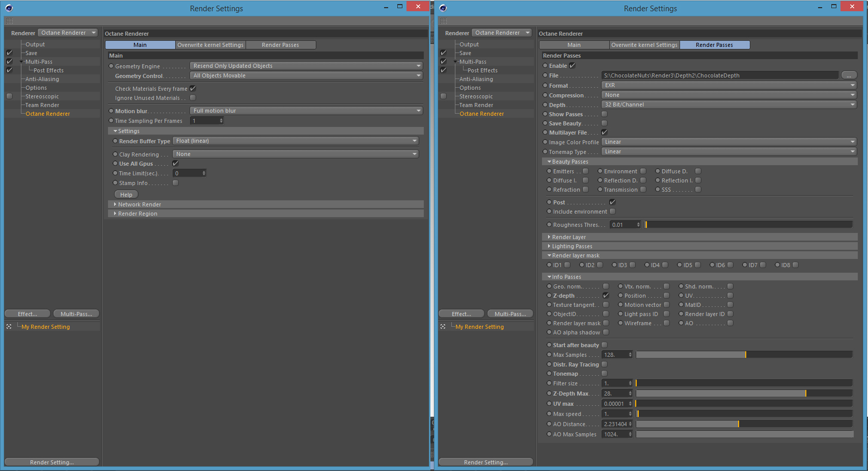Click the keyframe dot beside Z-Depth Max
This screenshot has width=868, height=471.
click(549, 393)
